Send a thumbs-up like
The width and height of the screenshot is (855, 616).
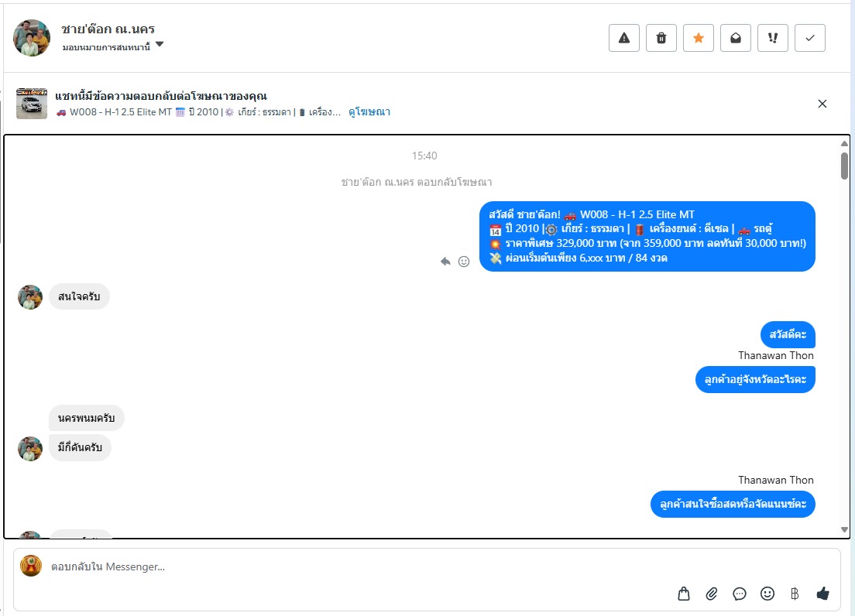click(822, 593)
